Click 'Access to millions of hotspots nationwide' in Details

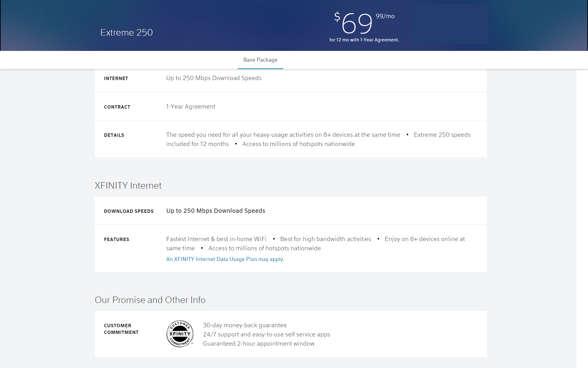click(299, 144)
